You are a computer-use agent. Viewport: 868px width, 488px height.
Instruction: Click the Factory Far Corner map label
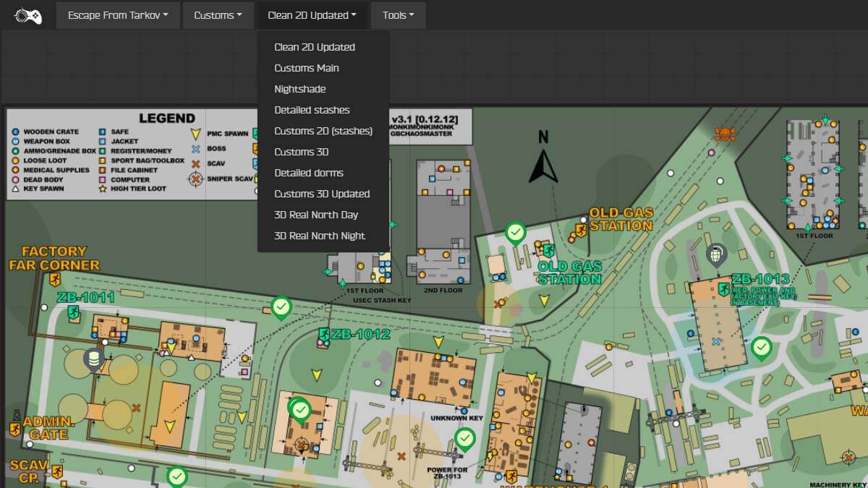coord(54,258)
